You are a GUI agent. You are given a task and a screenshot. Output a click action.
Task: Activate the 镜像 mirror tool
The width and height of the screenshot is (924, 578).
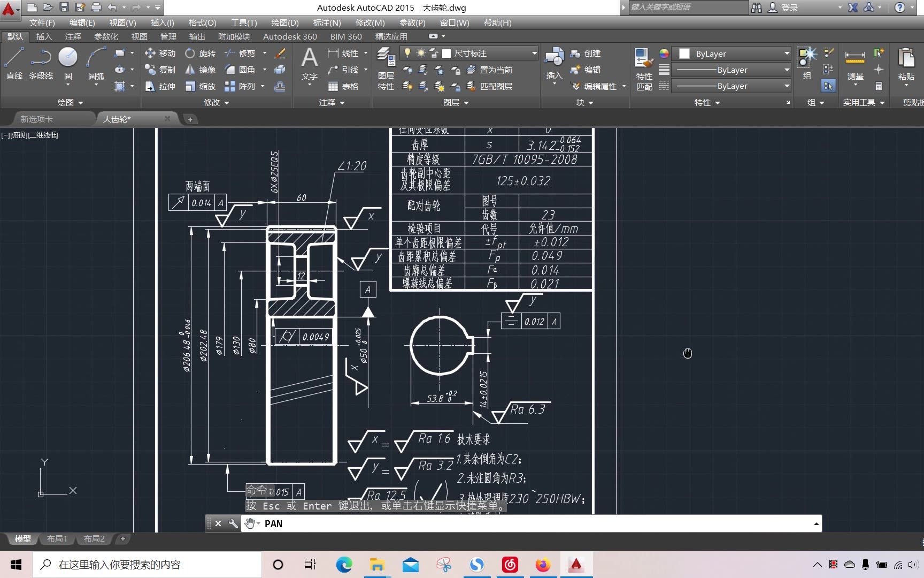click(x=200, y=70)
